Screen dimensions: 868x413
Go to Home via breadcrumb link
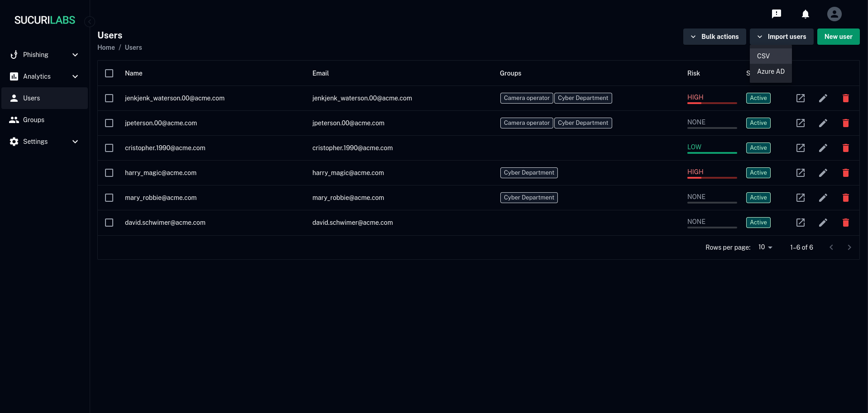coord(106,47)
